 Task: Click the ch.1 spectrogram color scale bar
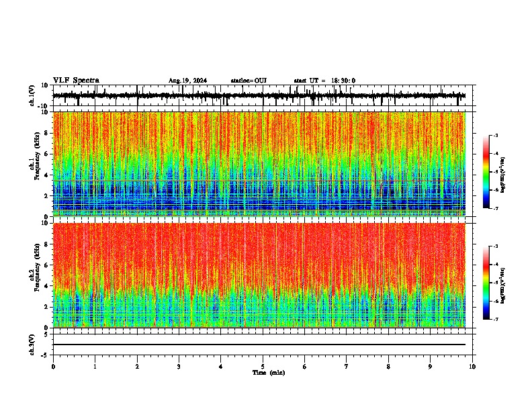tap(486, 172)
